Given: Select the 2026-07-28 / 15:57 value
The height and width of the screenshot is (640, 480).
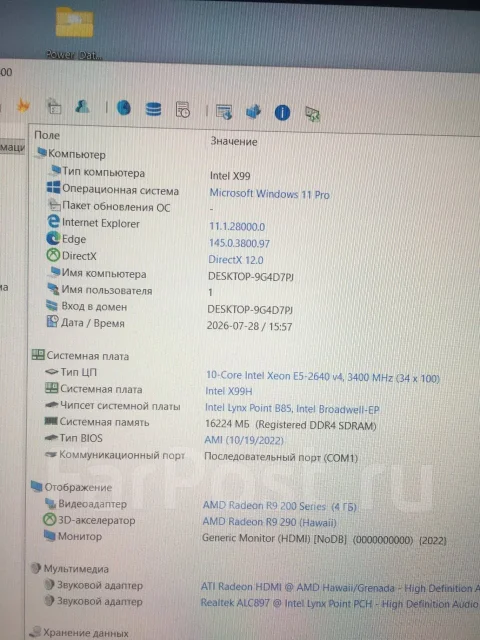Looking at the screenshot, I should tap(249, 326).
